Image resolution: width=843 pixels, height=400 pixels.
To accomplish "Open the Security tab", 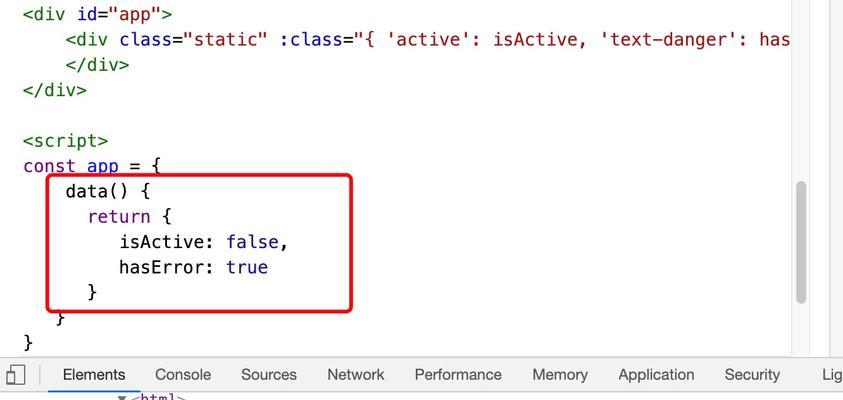I will [752, 375].
